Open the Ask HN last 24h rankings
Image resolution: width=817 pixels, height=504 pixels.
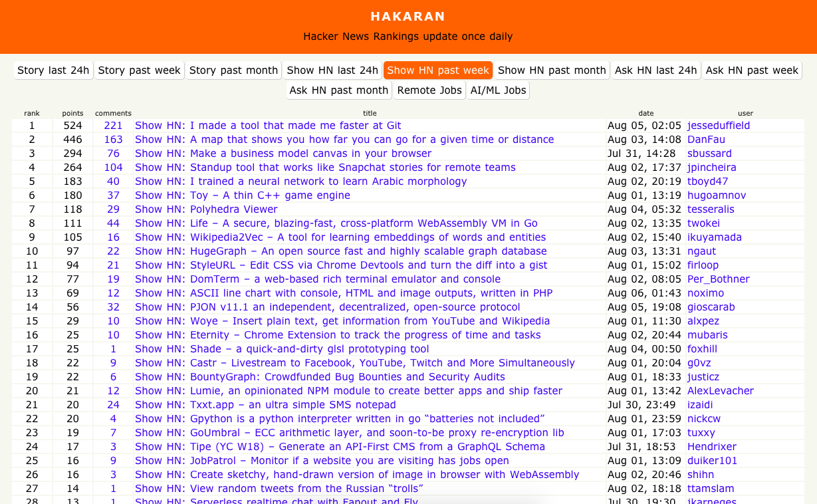(656, 70)
